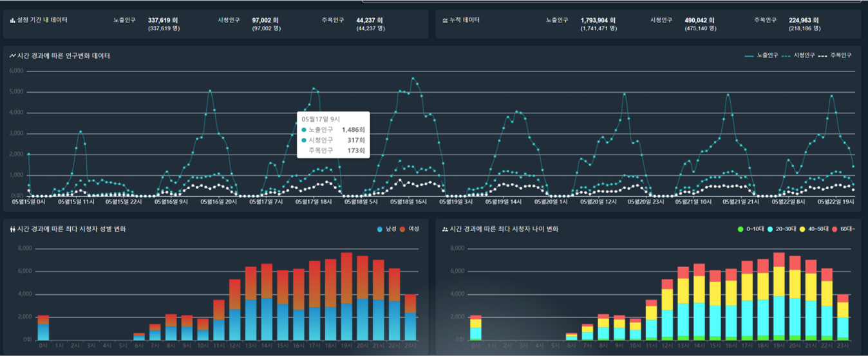Click the gender icon beside 시청자 성별 변화
The width and height of the screenshot is (868, 356).
click(12, 229)
